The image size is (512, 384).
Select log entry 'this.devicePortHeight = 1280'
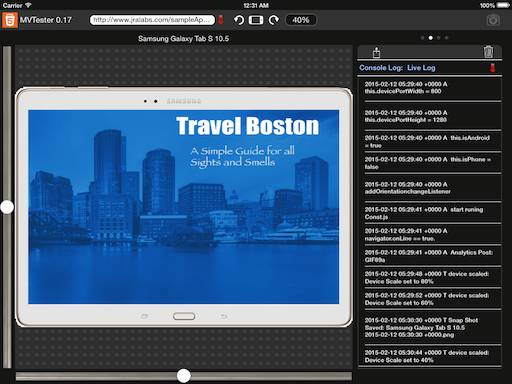(x=430, y=116)
